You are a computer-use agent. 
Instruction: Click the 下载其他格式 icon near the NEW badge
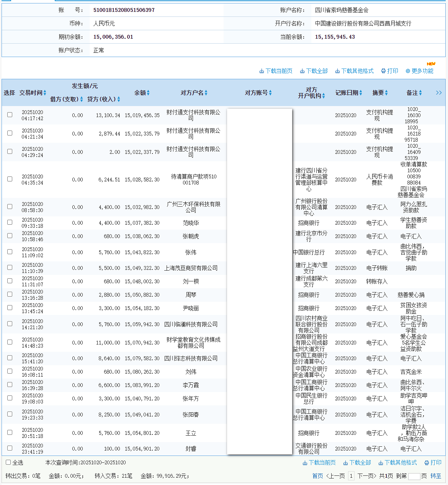pyautogui.click(x=337, y=71)
